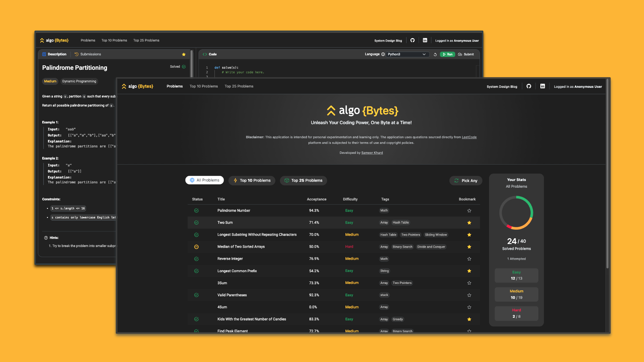Image resolution: width=644 pixels, height=362 pixels.
Task: Click algo {Bytes} logo in front navbar
Action: (138, 86)
